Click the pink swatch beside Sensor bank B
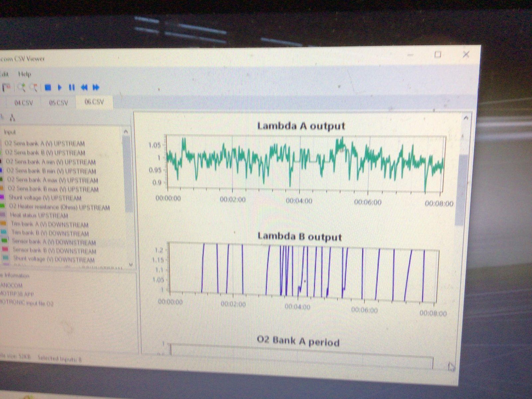Screen dimensions: 532x399 pyautogui.click(x=5, y=249)
